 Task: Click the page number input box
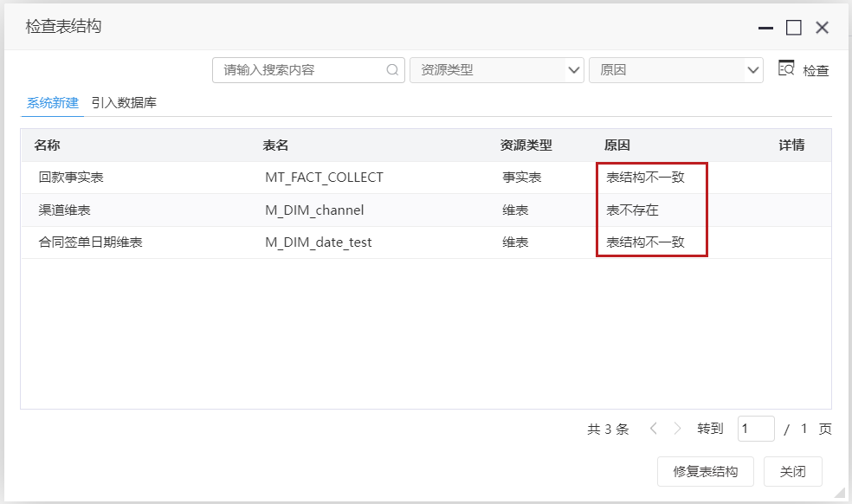point(756,429)
